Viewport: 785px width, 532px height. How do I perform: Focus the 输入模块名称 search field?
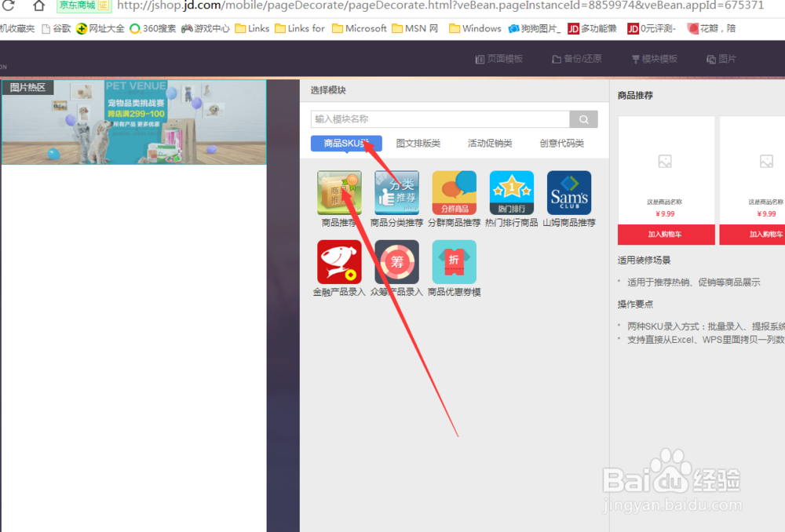click(x=440, y=119)
